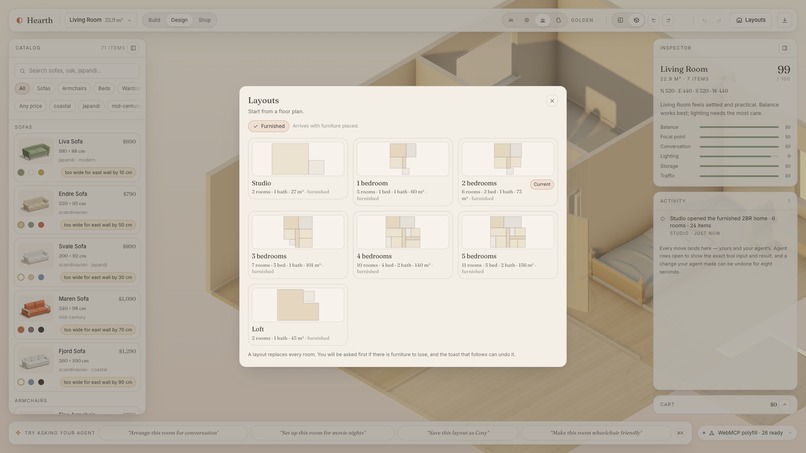Image resolution: width=806 pixels, height=453 pixels.
Task: Choose the 4 bedrooms layout card
Action: tap(402, 245)
